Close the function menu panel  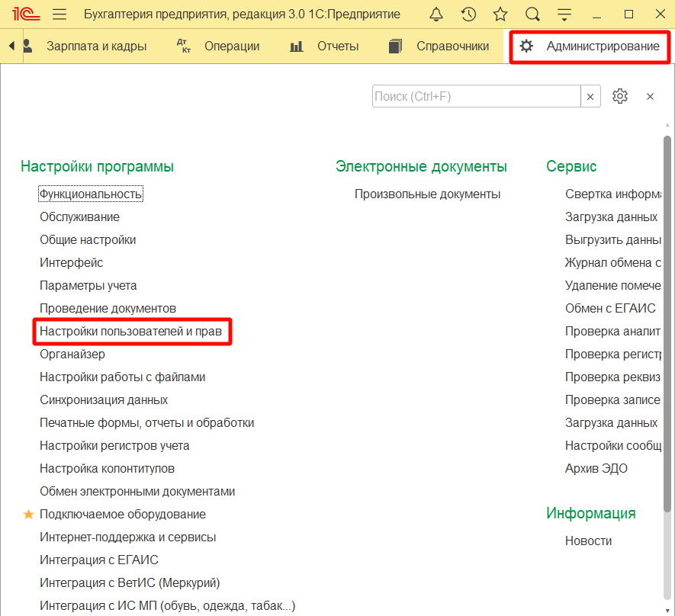point(651,96)
